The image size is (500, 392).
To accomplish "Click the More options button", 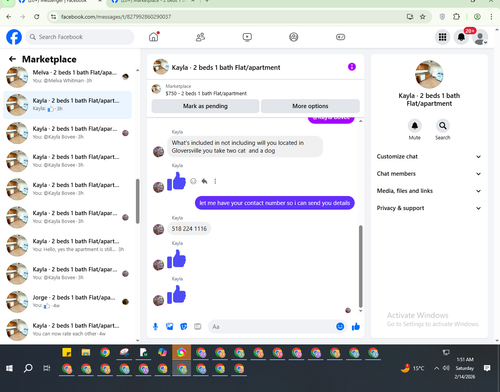I will (310, 106).
